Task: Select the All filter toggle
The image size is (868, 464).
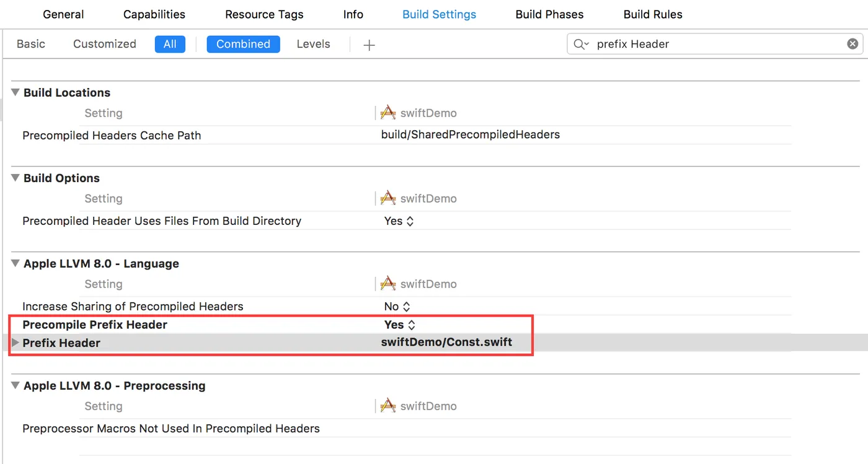Action: click(170, 44)
